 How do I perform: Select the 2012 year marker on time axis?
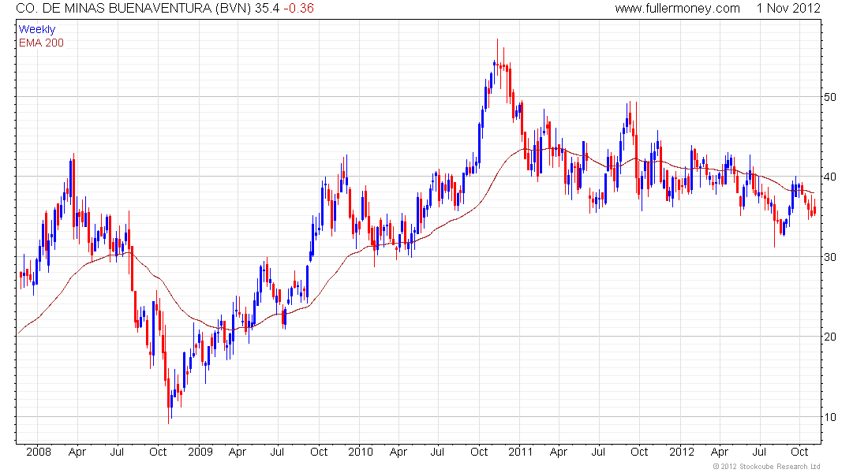pyautogui.click(x=682, y=453)
